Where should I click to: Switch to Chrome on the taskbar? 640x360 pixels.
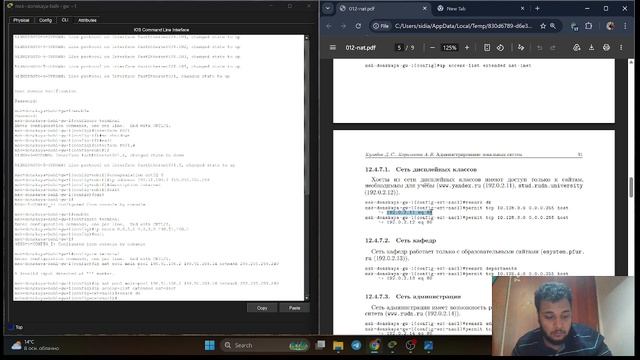[374, 345]
